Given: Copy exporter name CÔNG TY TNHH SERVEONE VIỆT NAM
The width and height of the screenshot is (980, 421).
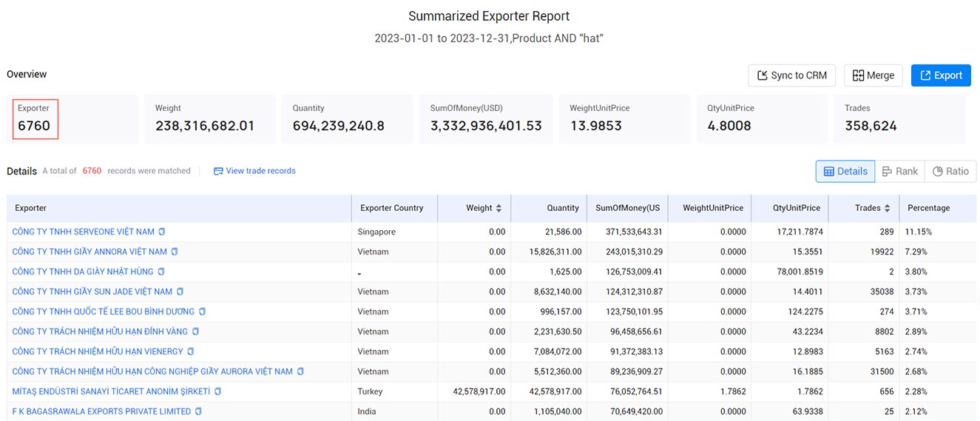Looking at the screenshot, I should (162, 232).
